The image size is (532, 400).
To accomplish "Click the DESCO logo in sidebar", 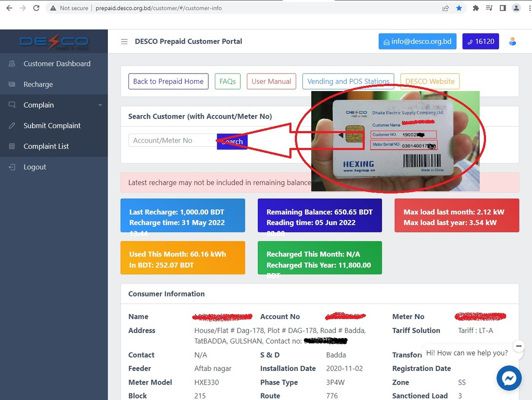I will coord(54,41).
